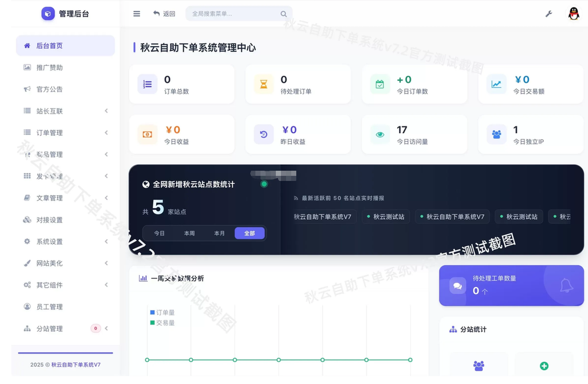Click the 今日访问量 value 17
Viewport: 588px width, 384px height.
coord(402,130)
